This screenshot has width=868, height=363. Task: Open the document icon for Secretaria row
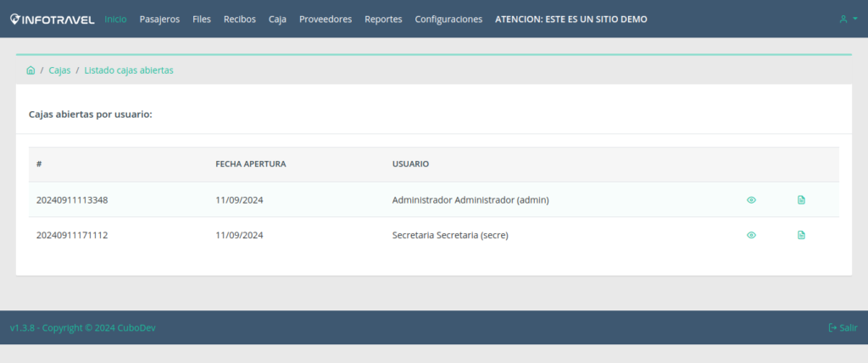point(801,235)
